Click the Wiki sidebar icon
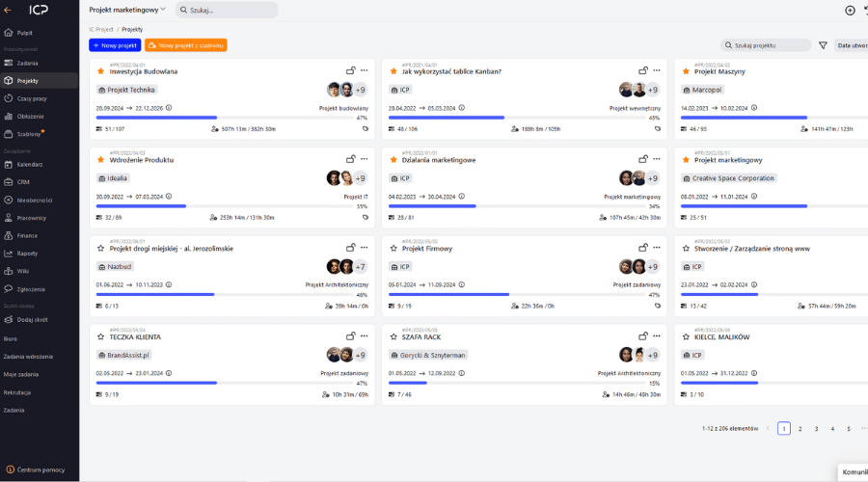Viewport: 868px width, 482px height. [x=9, y=271]
